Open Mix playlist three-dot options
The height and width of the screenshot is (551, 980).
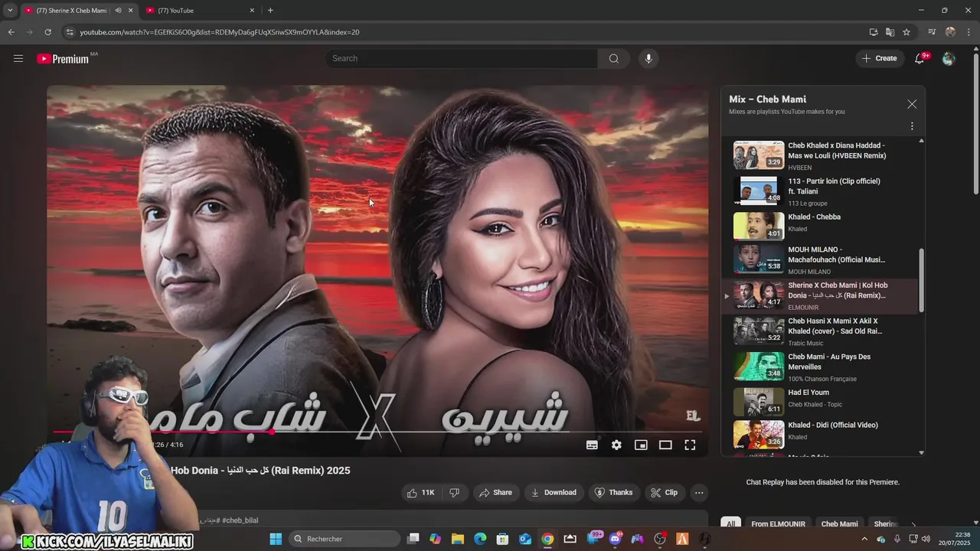tap(912, 126)
